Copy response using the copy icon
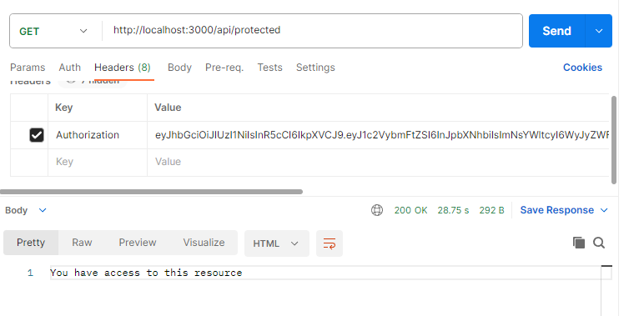Screen dimensions: 644x316 pyautogui.click(x=579, y=243)
